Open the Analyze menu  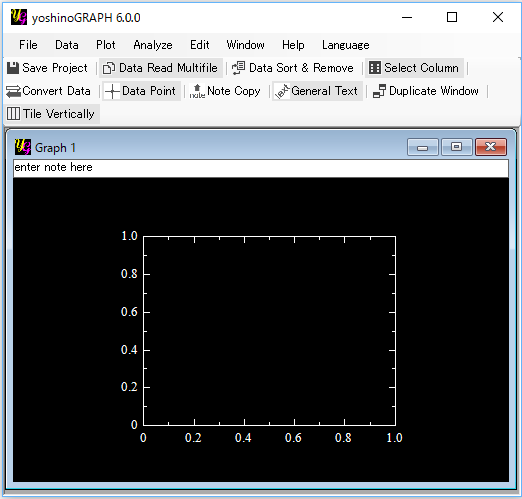(x=153, y=45)
